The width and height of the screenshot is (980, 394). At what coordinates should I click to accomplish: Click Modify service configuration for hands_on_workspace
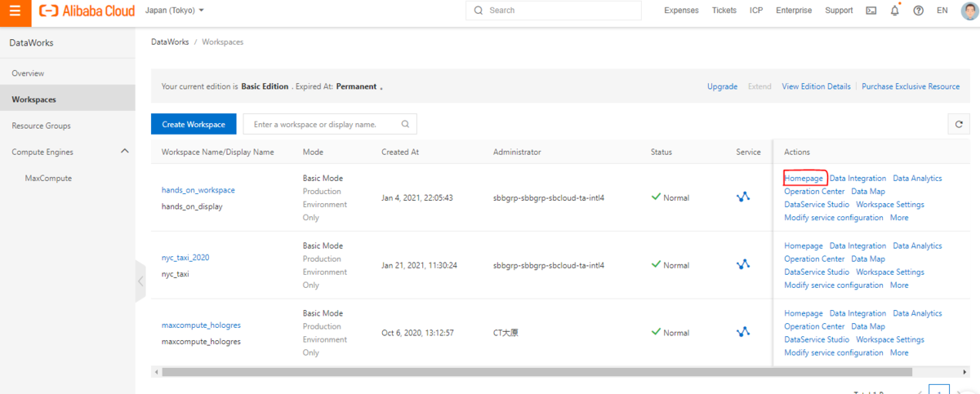(x=834, y=218)
